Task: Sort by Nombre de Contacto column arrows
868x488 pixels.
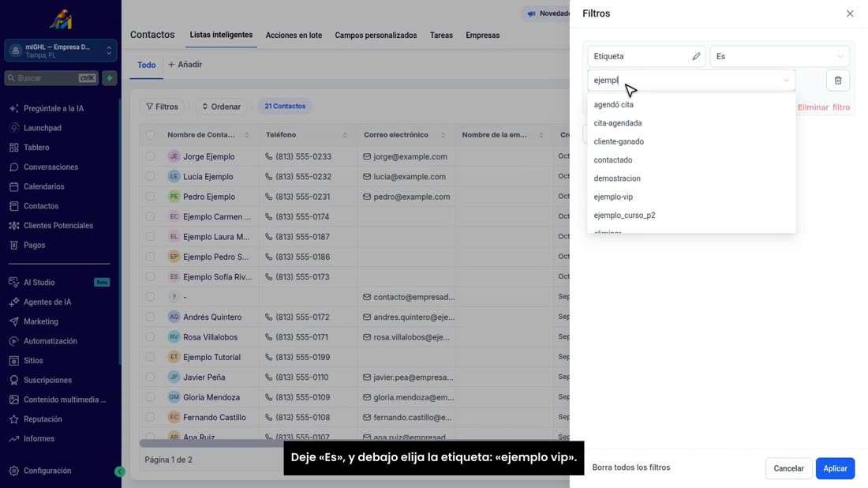Action: 247,135
